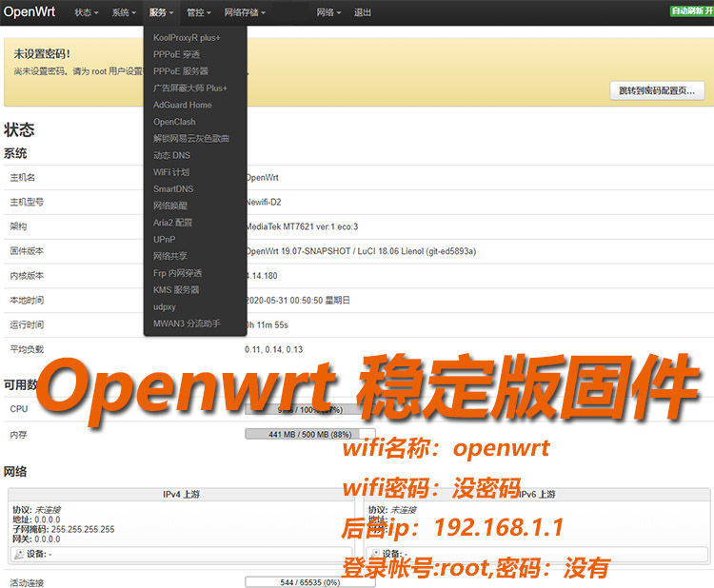
Task: Open the 状态 dropdown in the navbar
Action: click(86, 12)
